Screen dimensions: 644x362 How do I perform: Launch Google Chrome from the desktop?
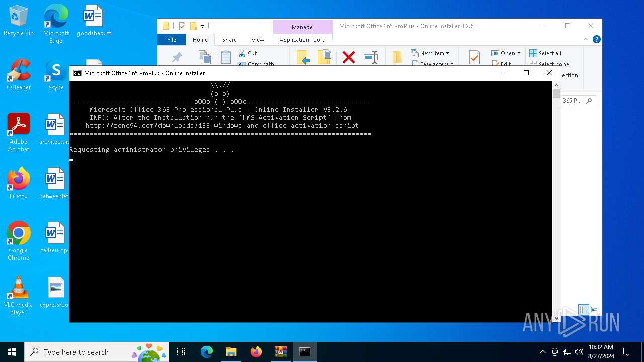[x=19, y=241]
